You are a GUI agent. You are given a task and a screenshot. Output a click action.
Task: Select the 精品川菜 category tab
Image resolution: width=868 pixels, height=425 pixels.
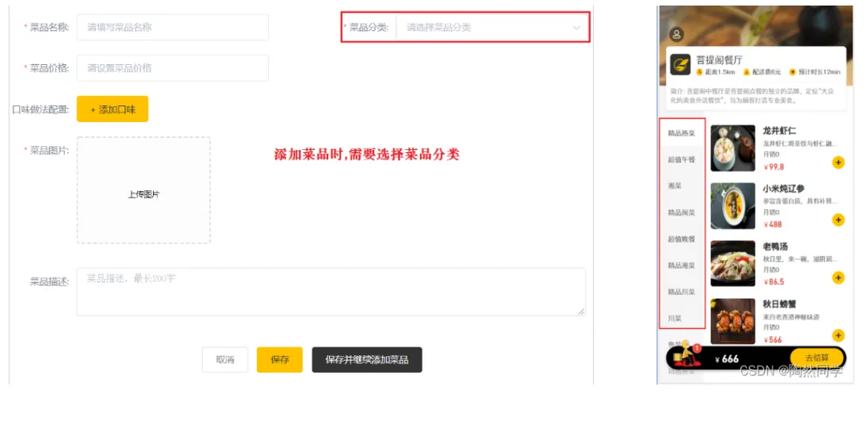coord(682,292)
